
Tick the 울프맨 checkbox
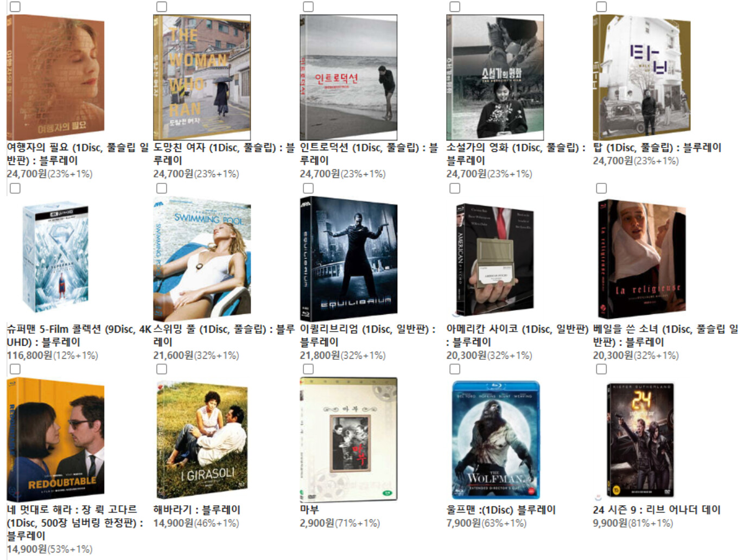click(x=455, y=369)
